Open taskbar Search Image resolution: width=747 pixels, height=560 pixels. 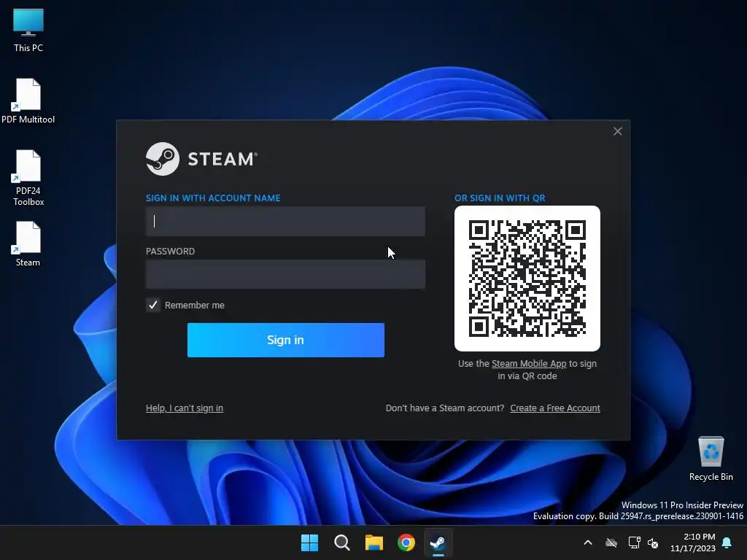click(341, 542)
